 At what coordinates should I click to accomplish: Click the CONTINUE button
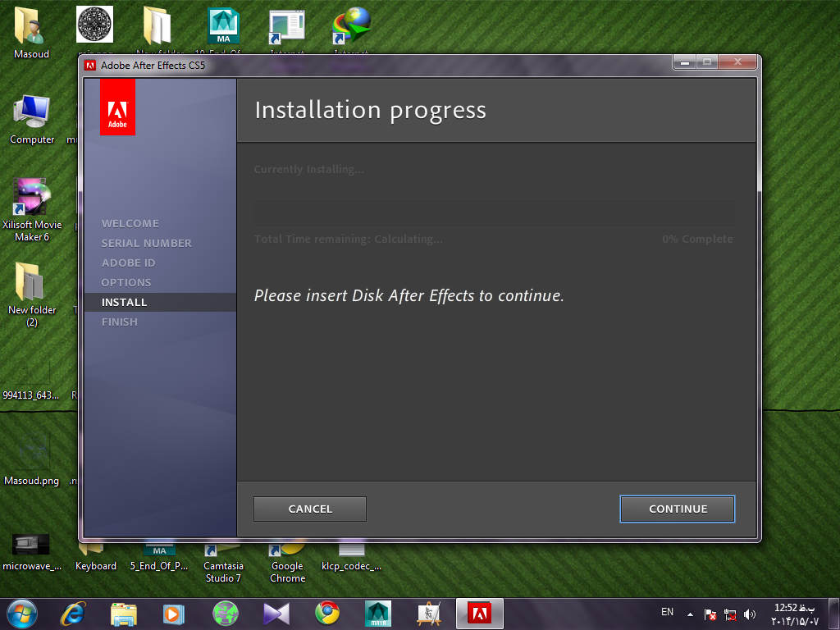pos(677,509)
